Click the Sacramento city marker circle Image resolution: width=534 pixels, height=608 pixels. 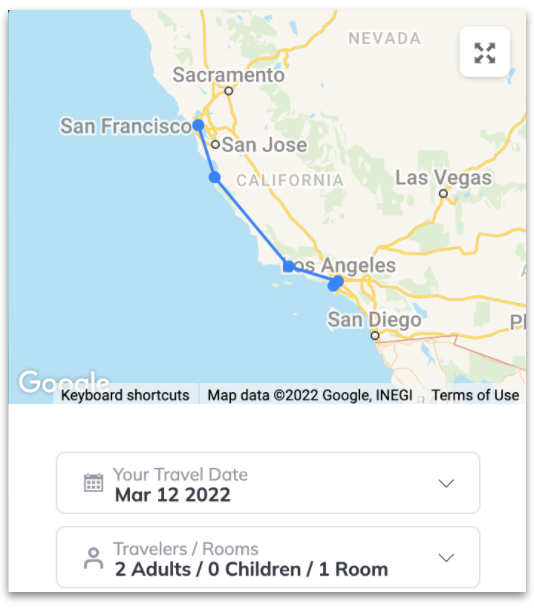(229, 91)
